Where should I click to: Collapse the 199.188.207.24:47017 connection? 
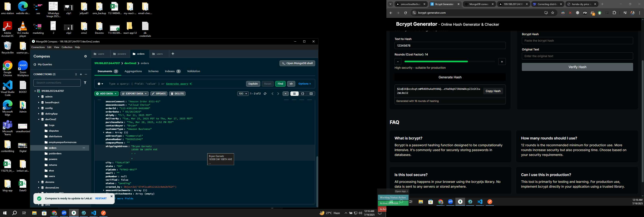(x=35, y=91)
